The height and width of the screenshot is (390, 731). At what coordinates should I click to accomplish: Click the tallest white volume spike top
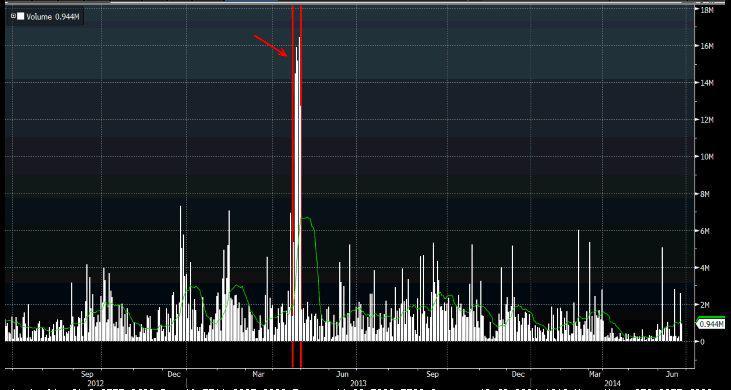click(x=299, y=38)
